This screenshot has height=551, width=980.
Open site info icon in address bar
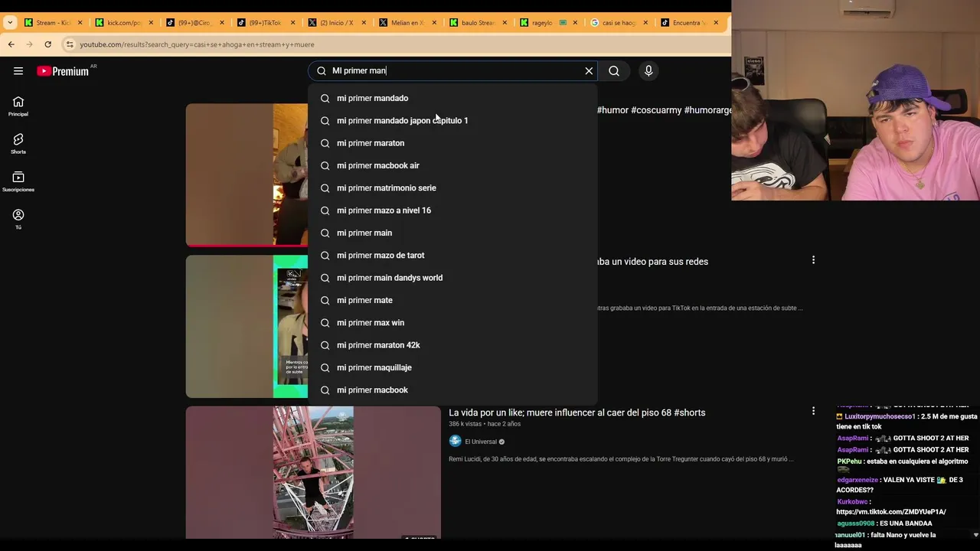pos(70,44)
